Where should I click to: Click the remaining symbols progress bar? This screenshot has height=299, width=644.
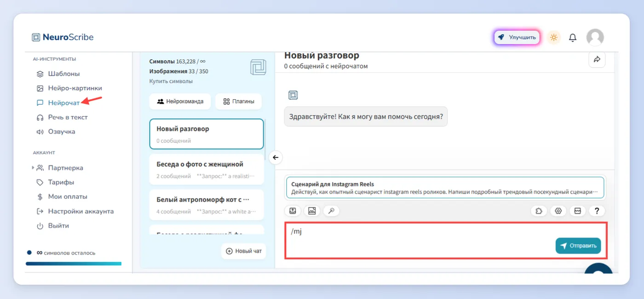coord(74,264)
